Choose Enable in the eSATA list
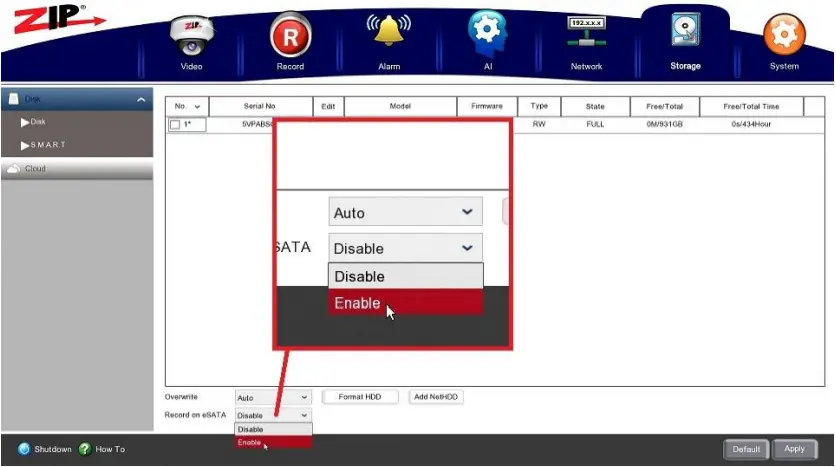This screenshot has width=836, height=467. 273,442
